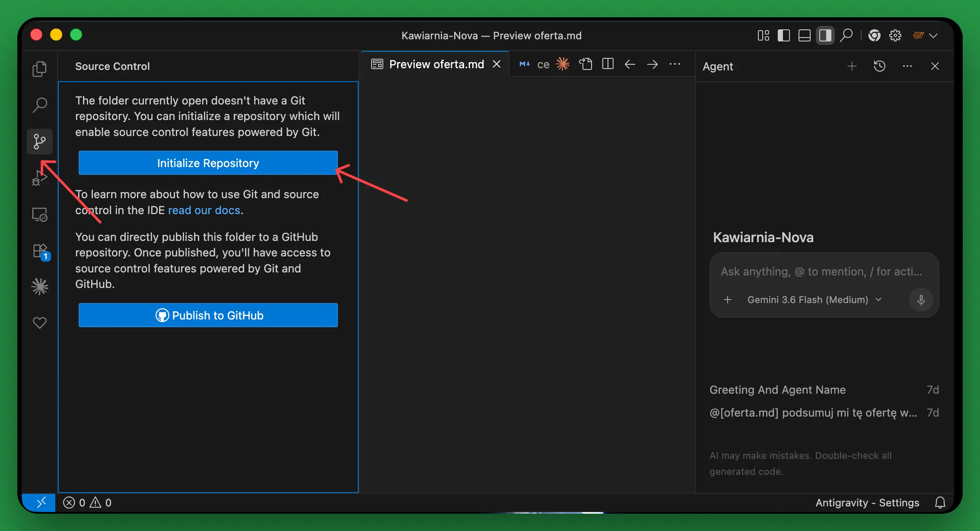
Task: Open settings gear in title bar
Action: tap(895, 35)
